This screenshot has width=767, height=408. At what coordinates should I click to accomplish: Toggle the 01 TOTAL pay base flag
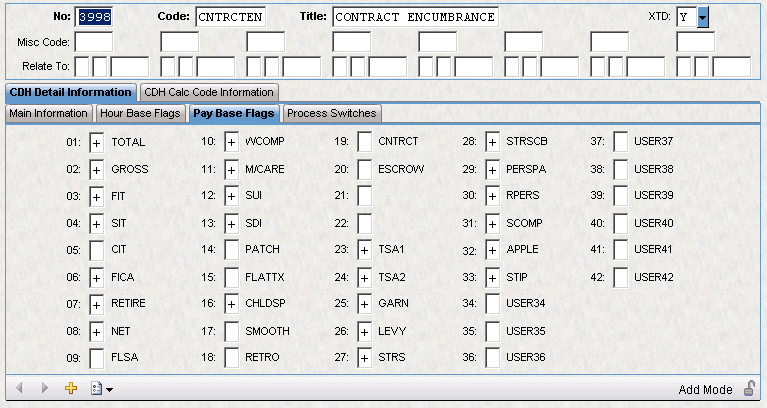[97, 143]
